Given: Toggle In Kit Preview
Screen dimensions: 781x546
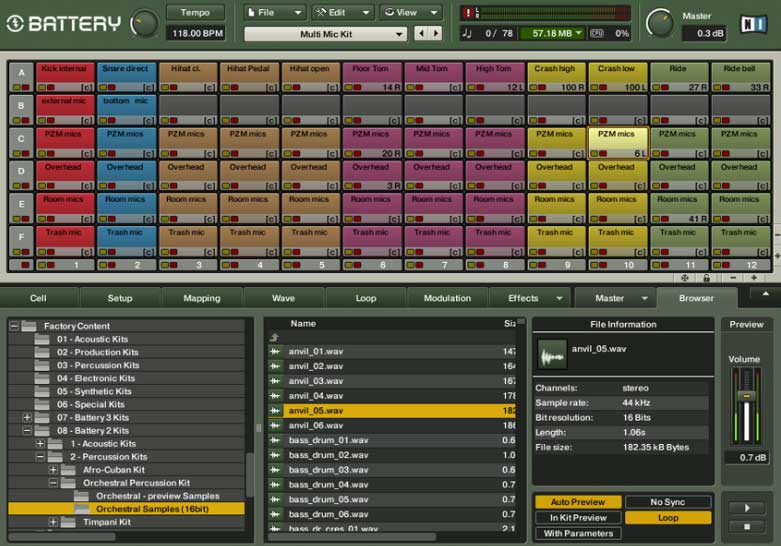Looking at the screenshot, I should point(578,518).
